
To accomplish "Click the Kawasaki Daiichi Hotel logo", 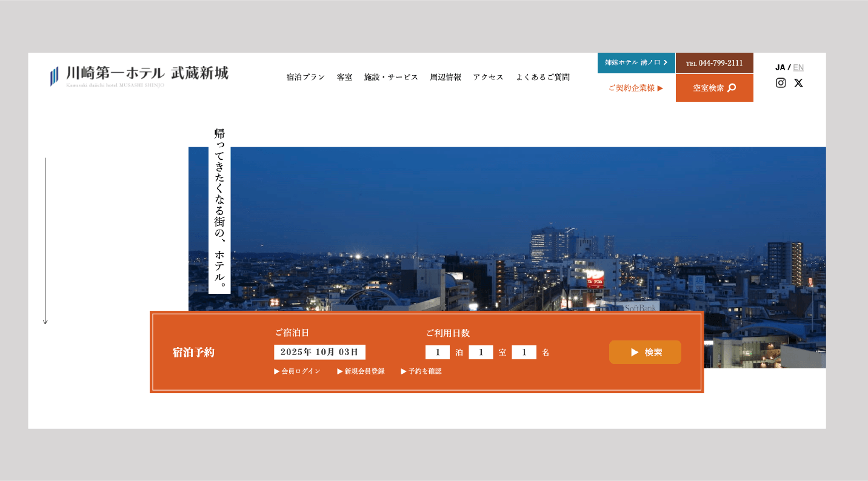I will coord(139,76).
